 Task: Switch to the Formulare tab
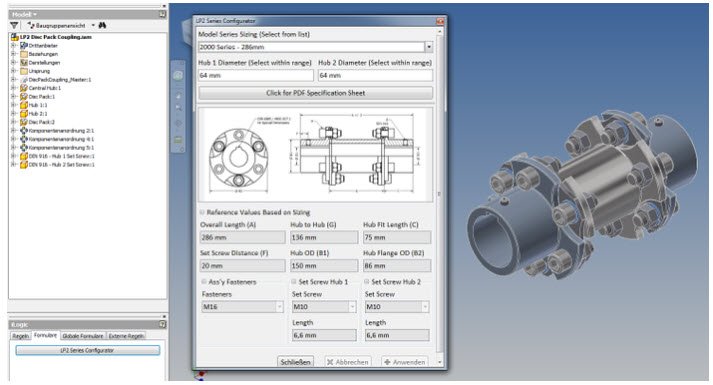(x=45, y=335)
